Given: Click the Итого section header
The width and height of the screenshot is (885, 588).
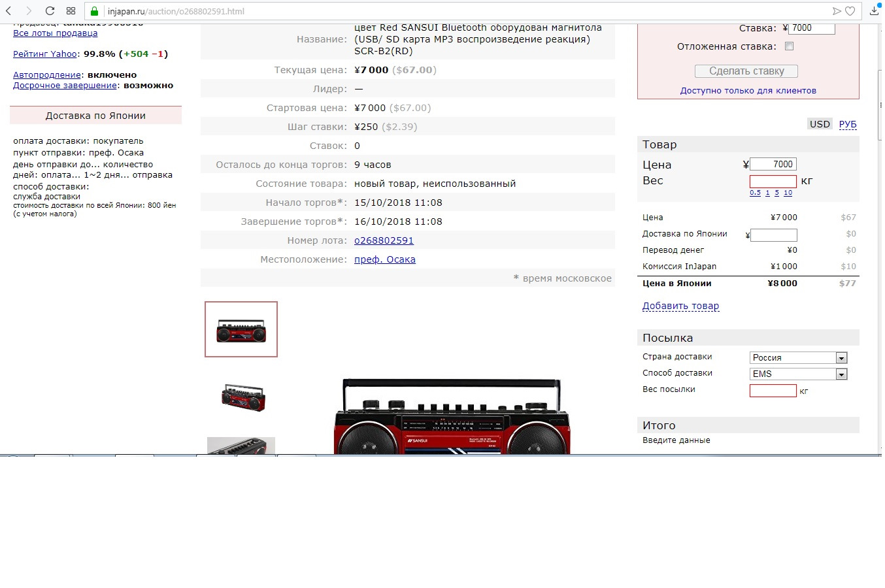Looking at the screenshot, I should (748, 425).
